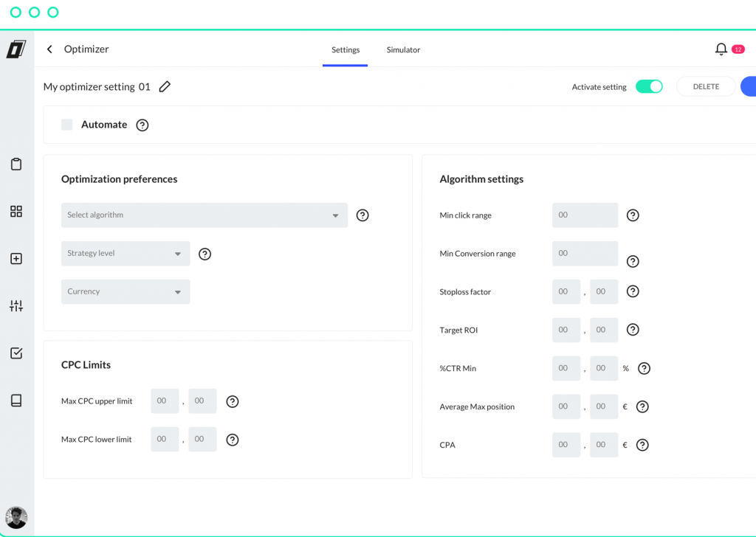Open notifications bell icon
The width and height of the screenshot is (756, 537).
721,49
